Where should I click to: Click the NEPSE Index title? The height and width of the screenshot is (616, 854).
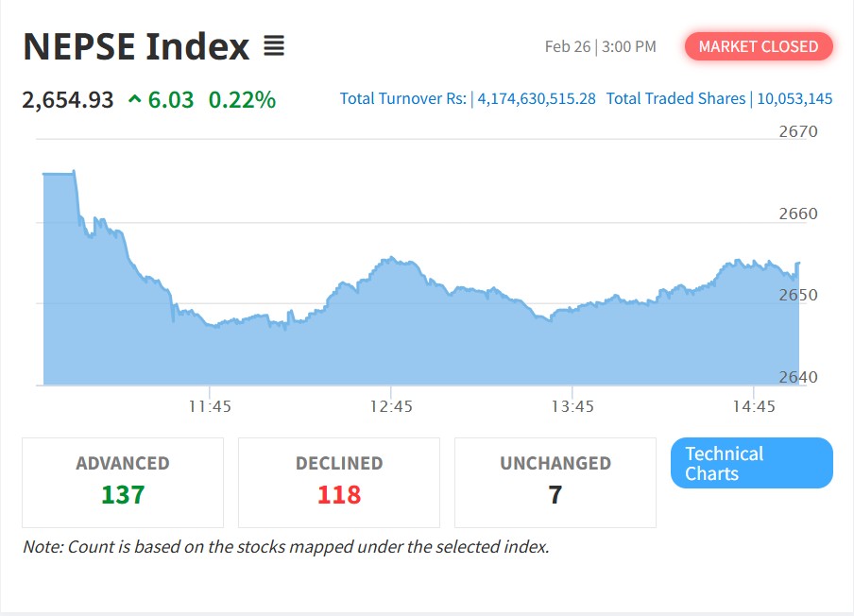tap(136, 46)
